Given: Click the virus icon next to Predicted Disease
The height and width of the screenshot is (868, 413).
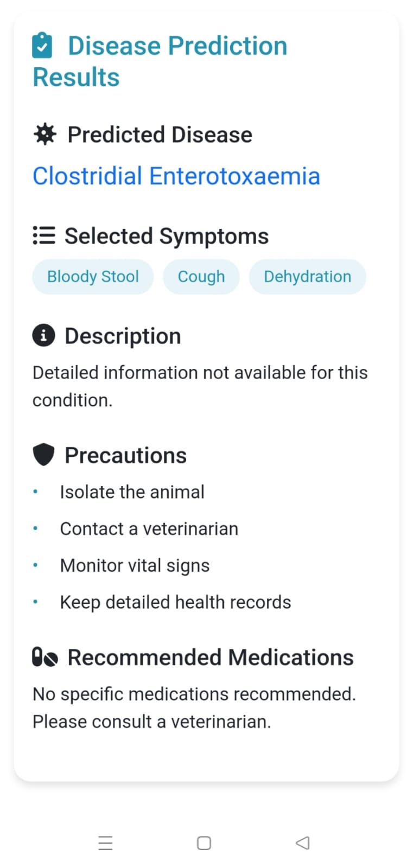Looking at the screenshot, I should (45, 134).
